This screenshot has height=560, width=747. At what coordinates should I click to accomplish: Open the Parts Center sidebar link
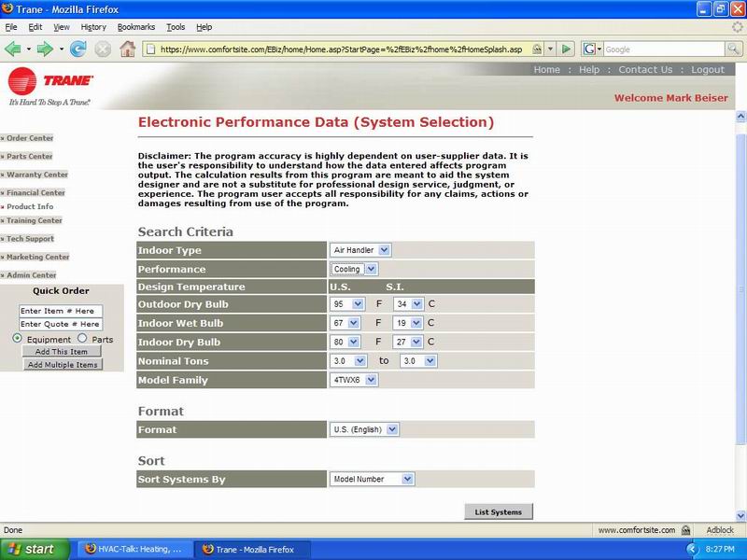pyautogui.click(x=29, y=156)
